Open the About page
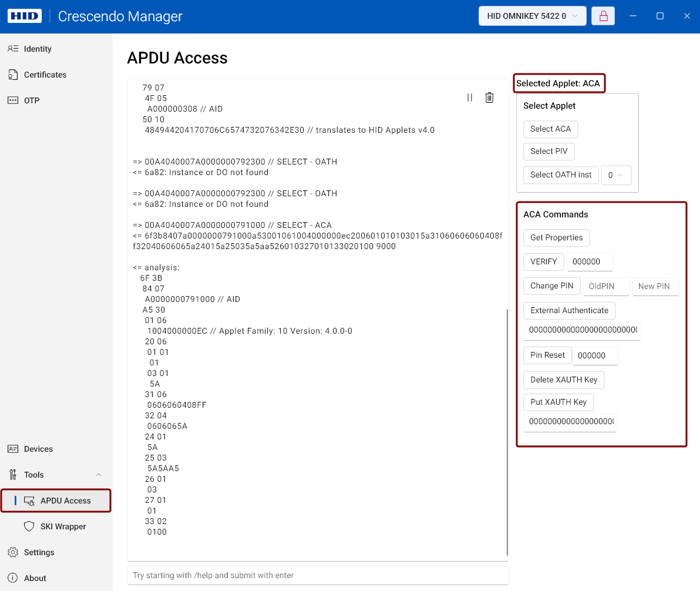The height and width of the screenshot is (591, 700). (56, 578)
